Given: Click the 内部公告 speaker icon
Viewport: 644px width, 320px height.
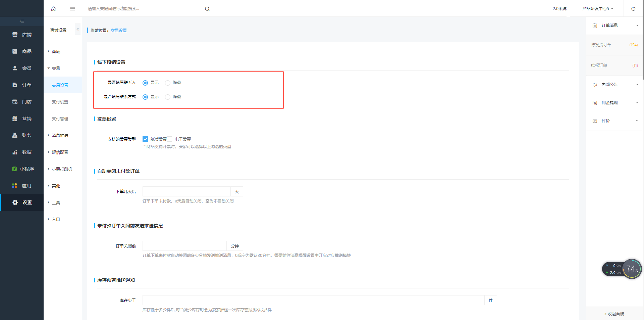Looking at the screenshot, I should 595,85.
